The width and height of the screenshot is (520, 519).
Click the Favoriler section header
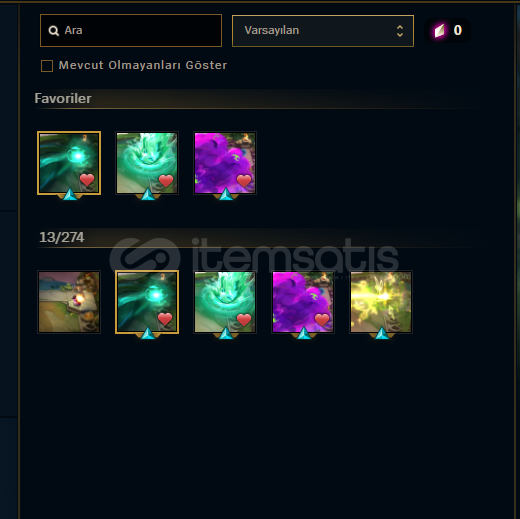click(63, 98)
